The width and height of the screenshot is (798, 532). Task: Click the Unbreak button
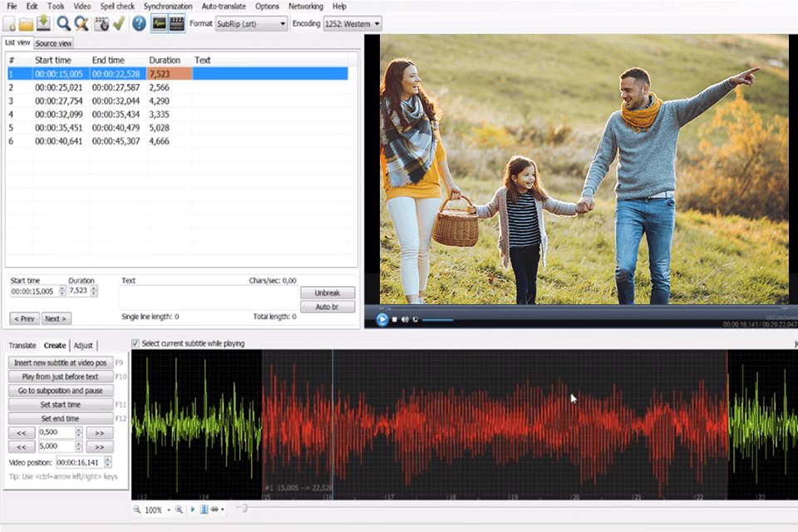click(327, 293)
